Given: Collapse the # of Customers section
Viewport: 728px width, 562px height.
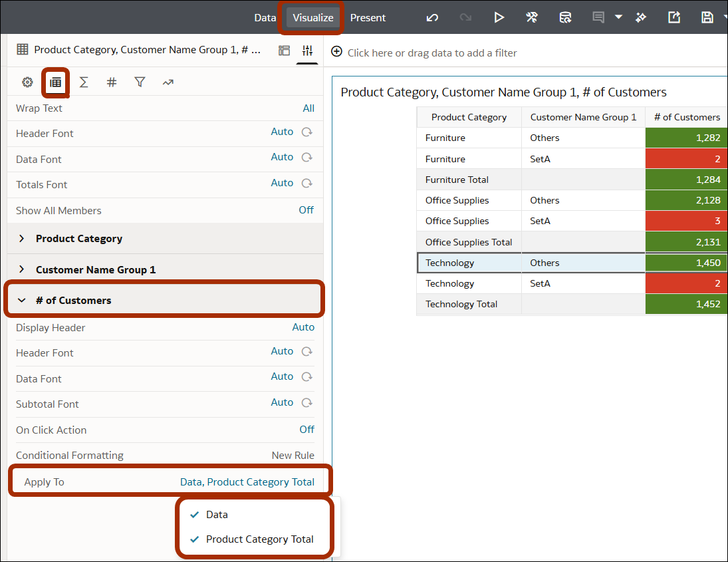Looking at the screenshot, I should click(73, 301).
